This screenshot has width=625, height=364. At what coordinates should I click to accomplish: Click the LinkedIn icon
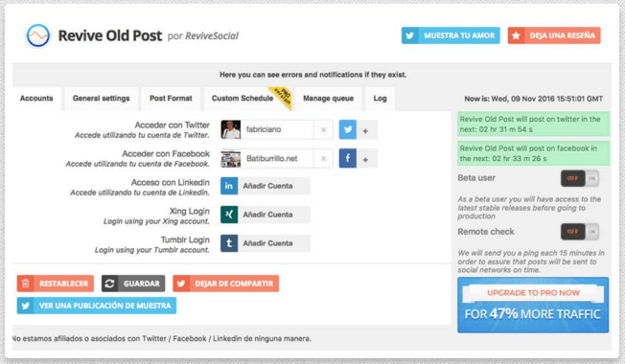click(x=229, y=186)
